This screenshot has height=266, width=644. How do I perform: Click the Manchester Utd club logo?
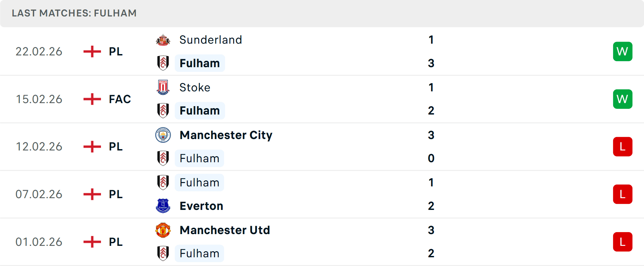(x=163, y=230)
